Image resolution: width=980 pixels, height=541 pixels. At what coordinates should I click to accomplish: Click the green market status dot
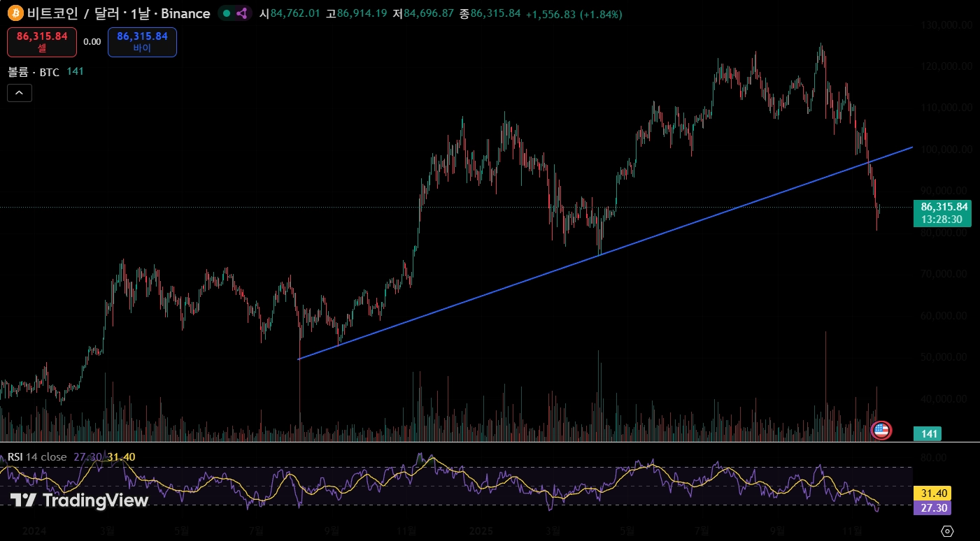pyautogui.click(x=226, y=13)
